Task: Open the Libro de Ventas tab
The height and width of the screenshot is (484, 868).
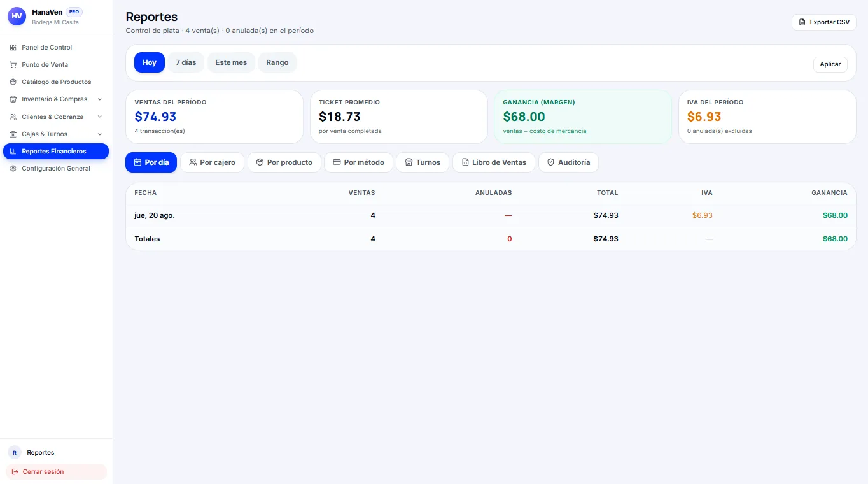Action: pyautogui.click(x=494, y=162)
